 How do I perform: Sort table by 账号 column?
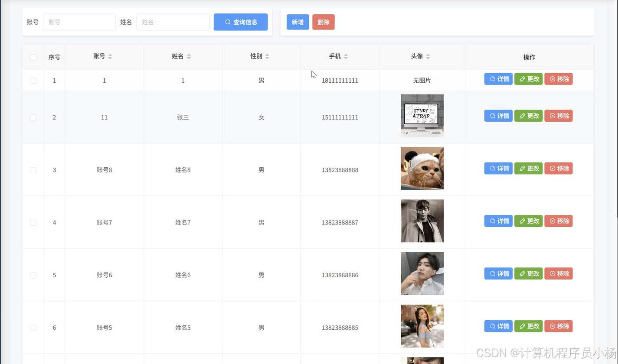coord(110,56)
